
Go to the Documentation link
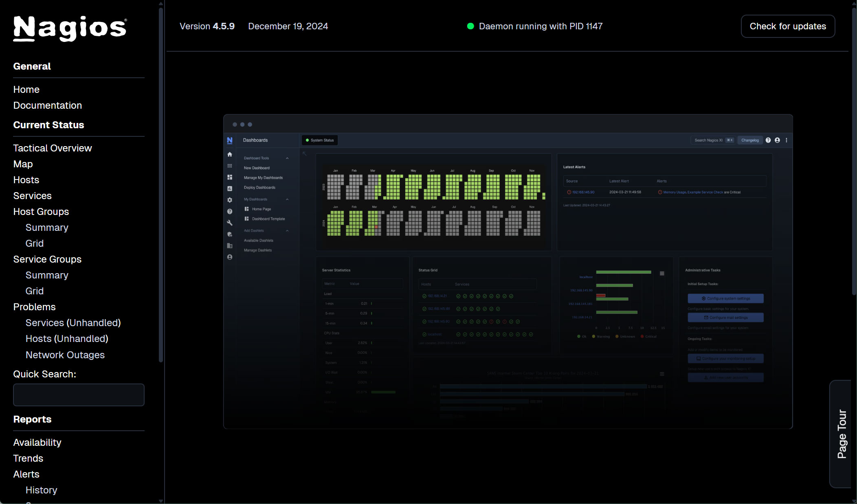point(48,105)
